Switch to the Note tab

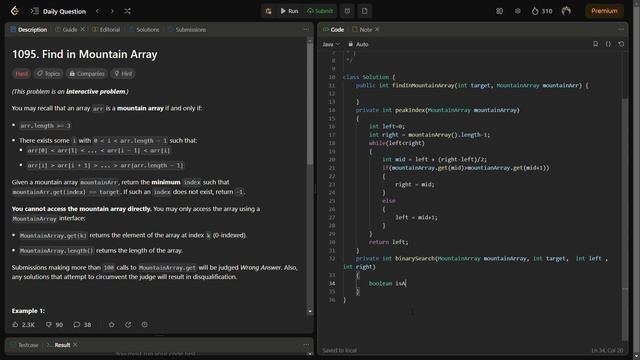pos(362,29)
